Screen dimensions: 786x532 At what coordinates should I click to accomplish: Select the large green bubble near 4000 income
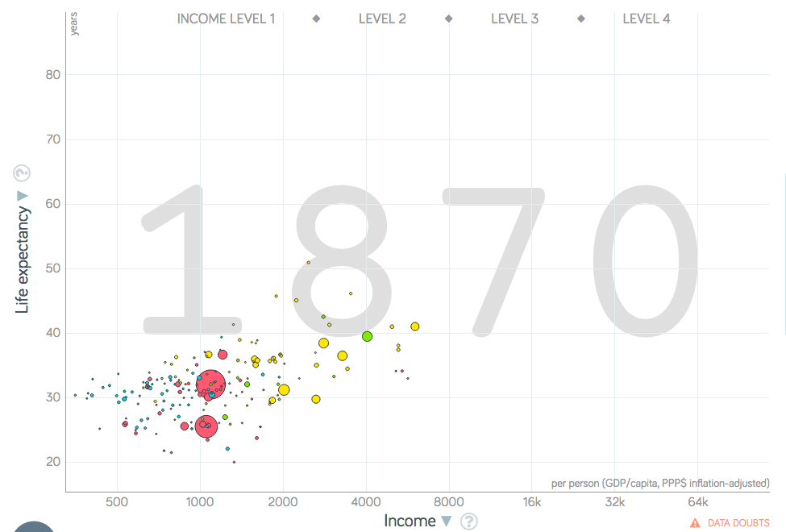click(367, 336)
